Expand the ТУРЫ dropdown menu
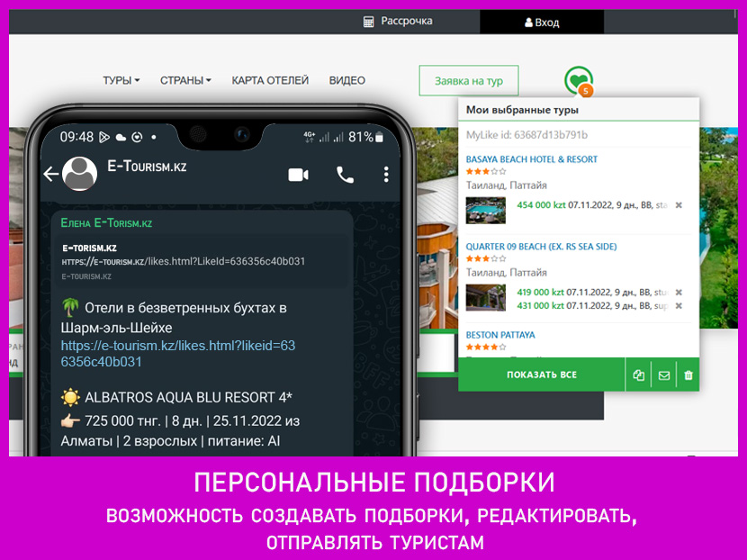The height and width of the screenshot is (560, 747). point(121,80)
